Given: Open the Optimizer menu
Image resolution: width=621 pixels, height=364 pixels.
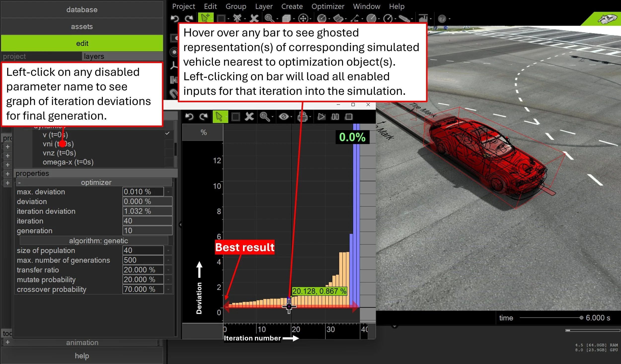Looking at the screenshot, I should point(328,6).
